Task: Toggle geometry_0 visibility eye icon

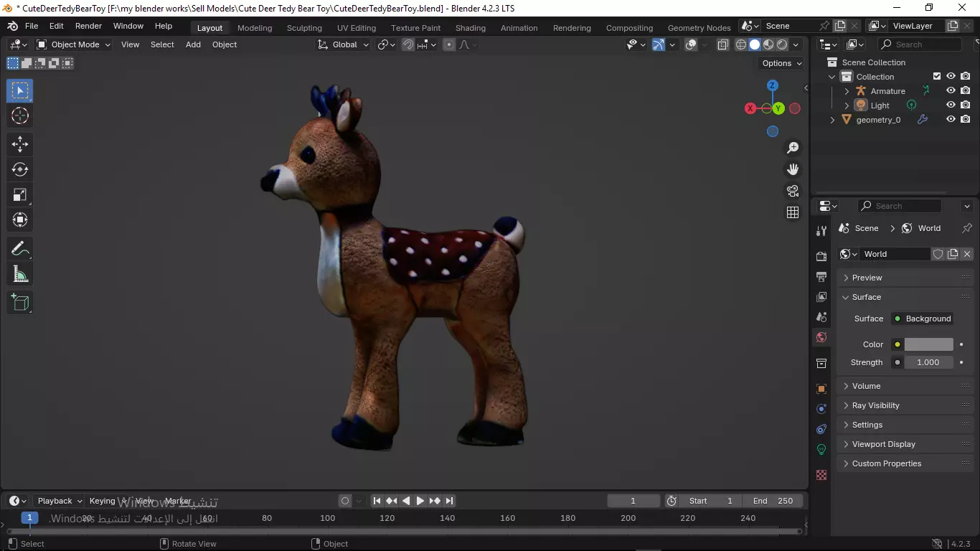Action: (951, 119)
